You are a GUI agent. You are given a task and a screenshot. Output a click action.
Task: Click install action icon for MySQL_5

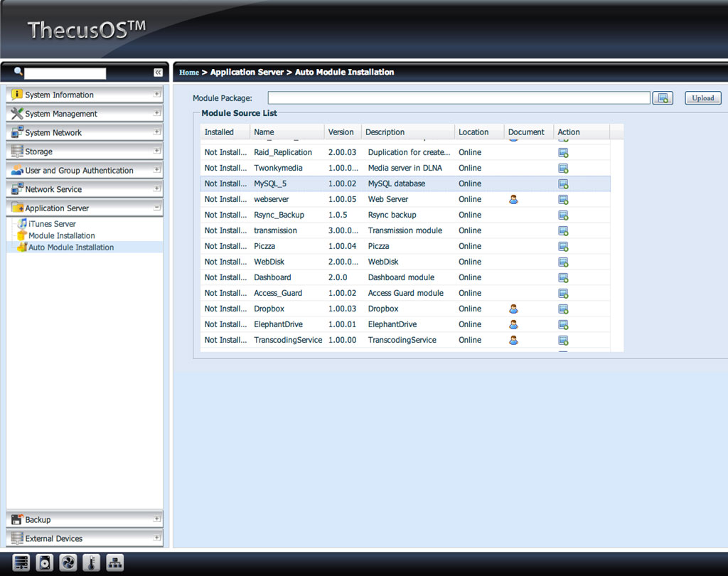coord(563,184)
